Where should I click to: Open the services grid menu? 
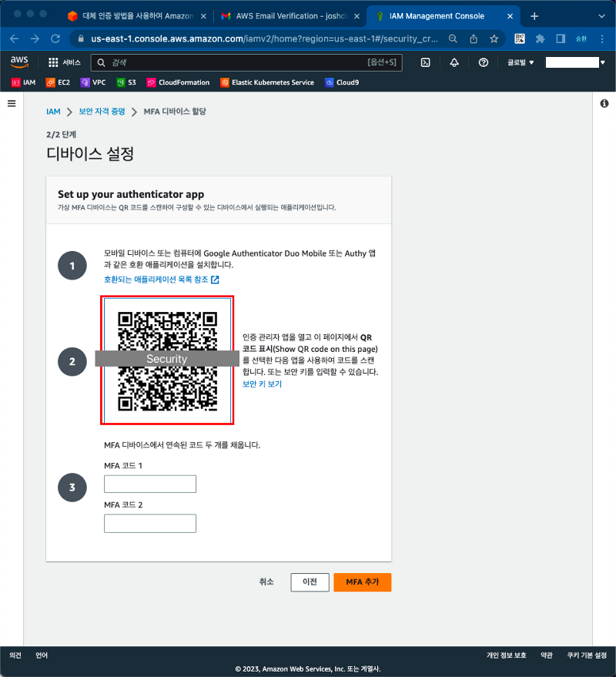65,62
